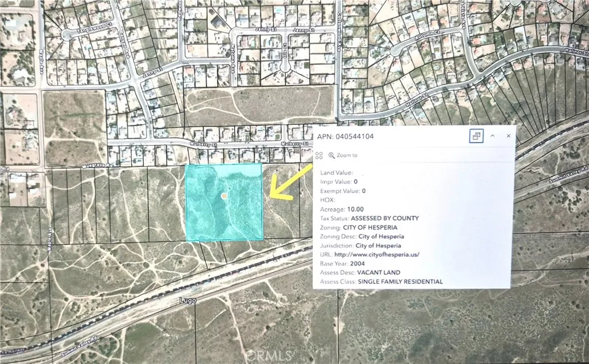
Task: Click the Exempt Value: 0 row
Action: (343, 191)
